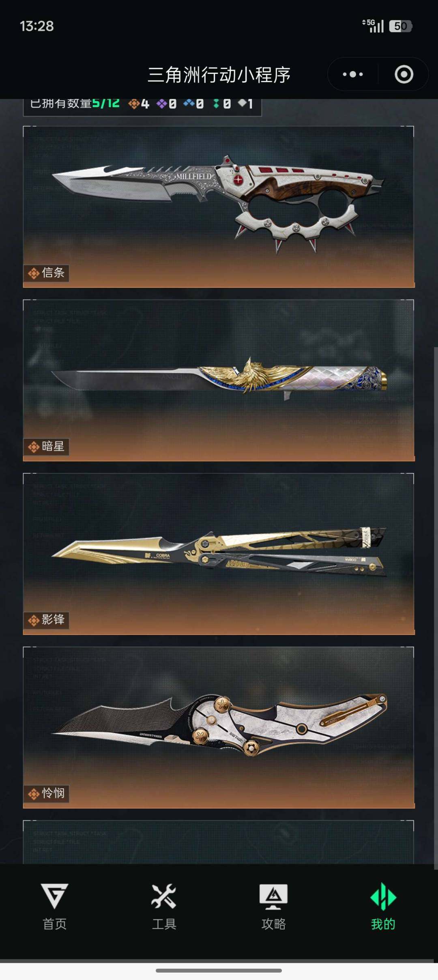Open the 怜悯 folding knife skin card
The image size is (438, 980).
click(219, 727)
